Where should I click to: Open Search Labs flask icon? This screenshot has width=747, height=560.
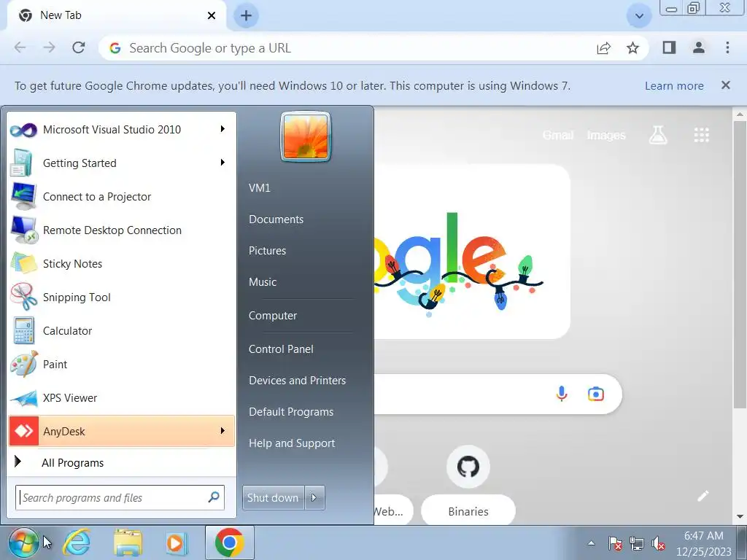658,135
